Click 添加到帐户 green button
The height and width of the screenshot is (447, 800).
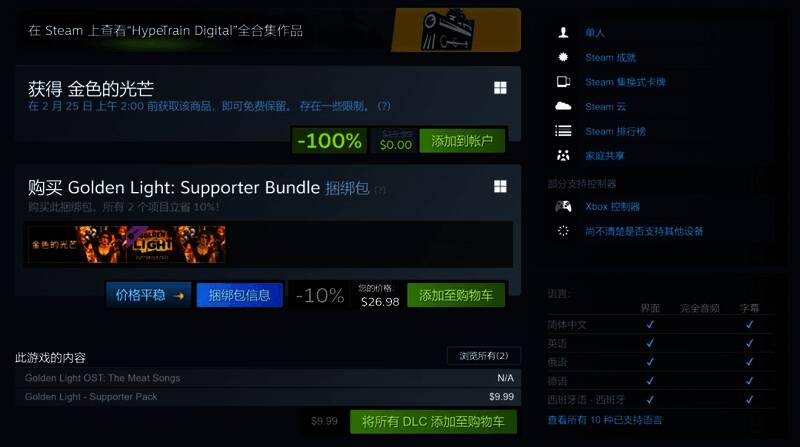462,141
